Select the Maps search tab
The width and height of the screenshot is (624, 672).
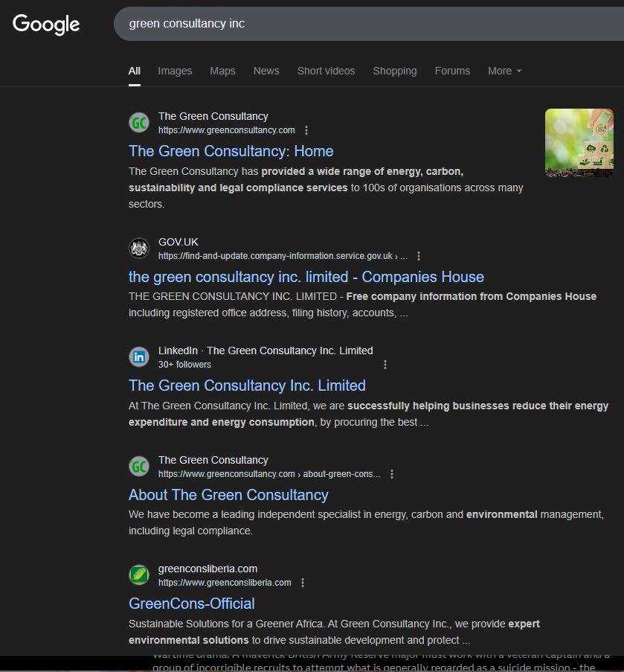(x=222, y=71)
